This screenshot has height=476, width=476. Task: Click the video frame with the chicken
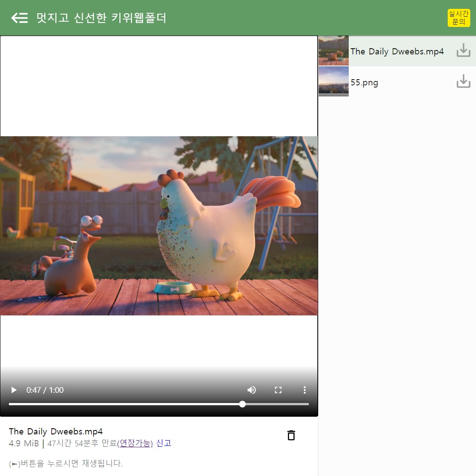pos(159,226)
